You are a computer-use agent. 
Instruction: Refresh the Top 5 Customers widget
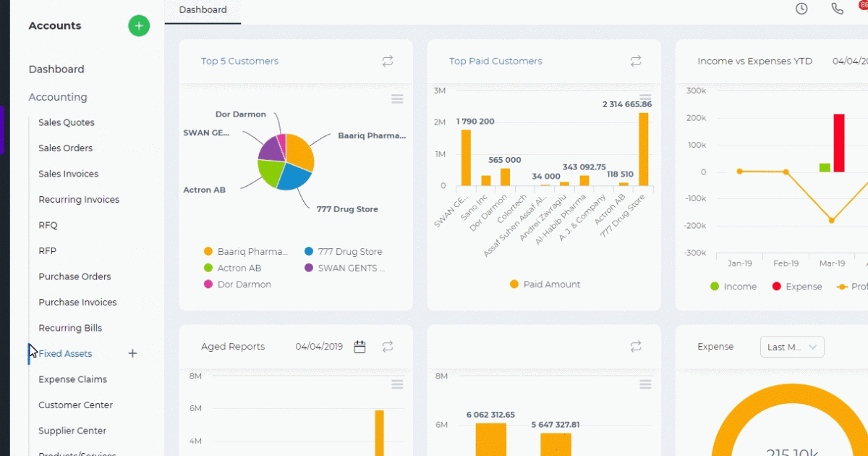coord(388,62)
